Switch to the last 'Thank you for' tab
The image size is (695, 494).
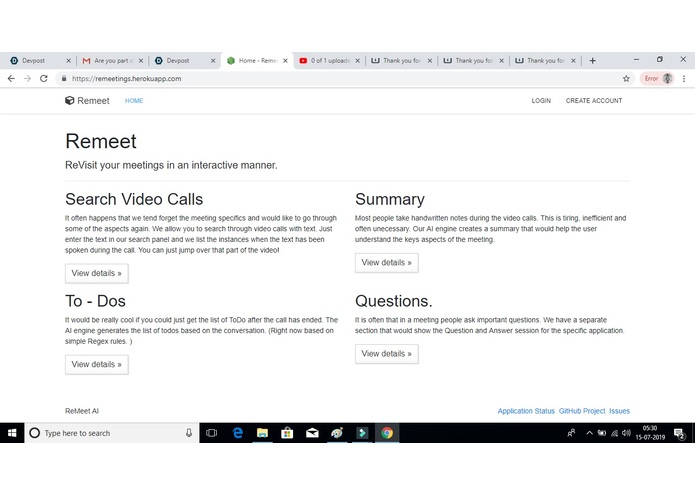[x=544, y=61]
